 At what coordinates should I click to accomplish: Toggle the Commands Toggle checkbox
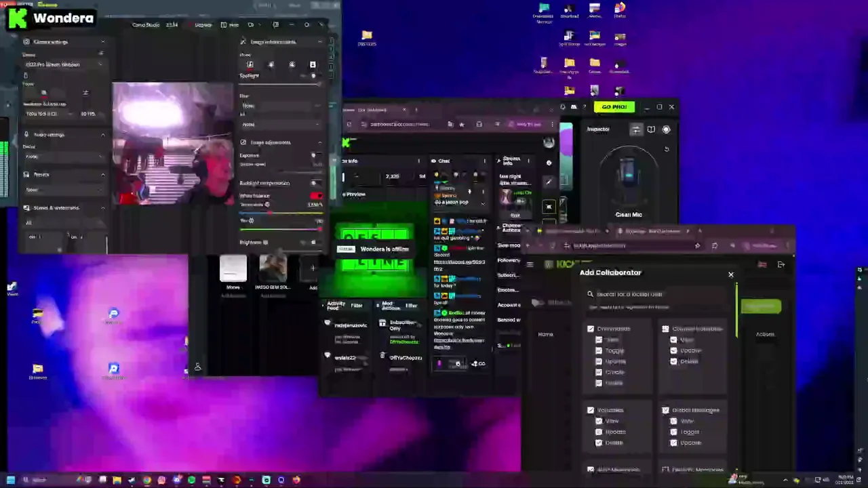tap(599, 350)
